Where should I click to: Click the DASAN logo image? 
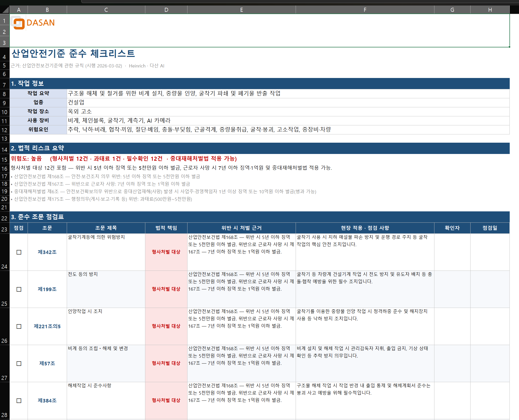coord(33,23)
